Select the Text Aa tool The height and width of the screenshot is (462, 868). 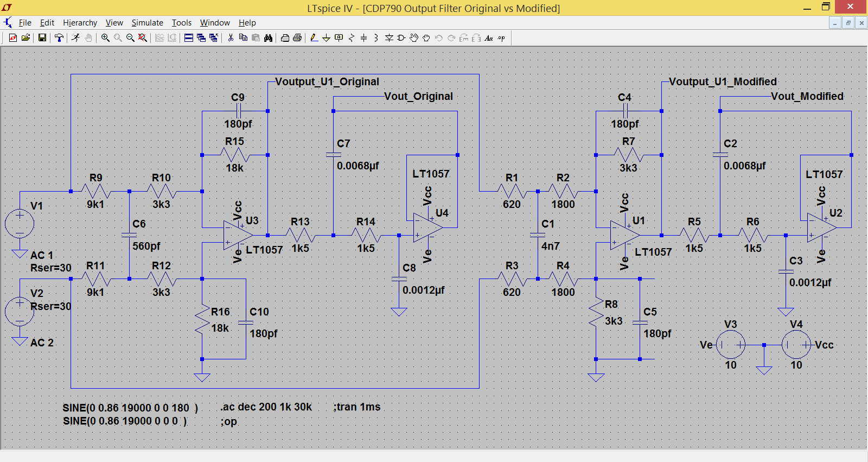(x=489, y=38)
